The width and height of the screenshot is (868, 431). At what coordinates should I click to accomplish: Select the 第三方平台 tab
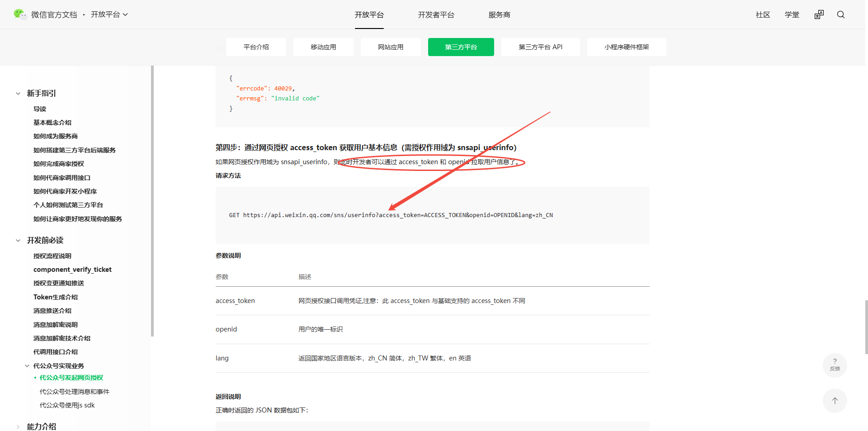[x=461, y=47]
